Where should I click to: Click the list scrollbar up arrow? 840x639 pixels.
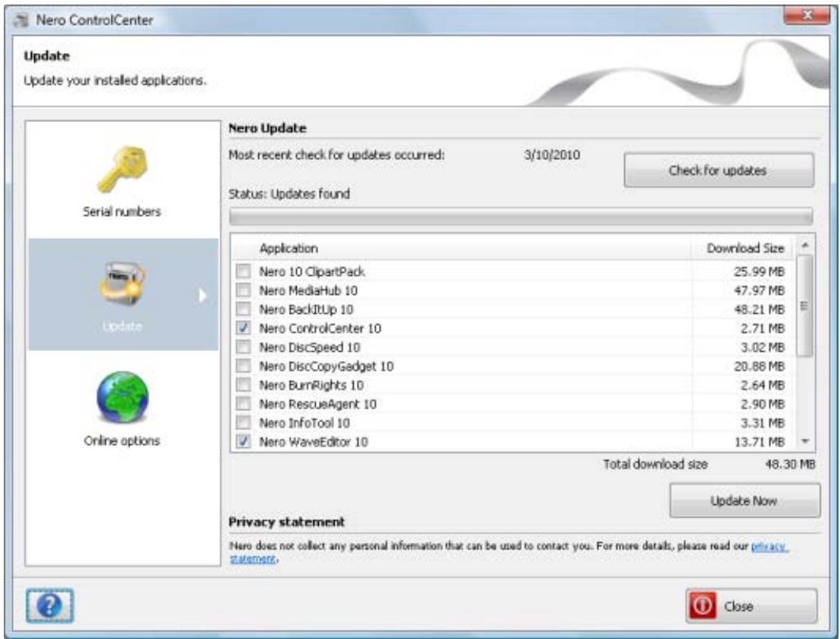[x=804, y=245]
